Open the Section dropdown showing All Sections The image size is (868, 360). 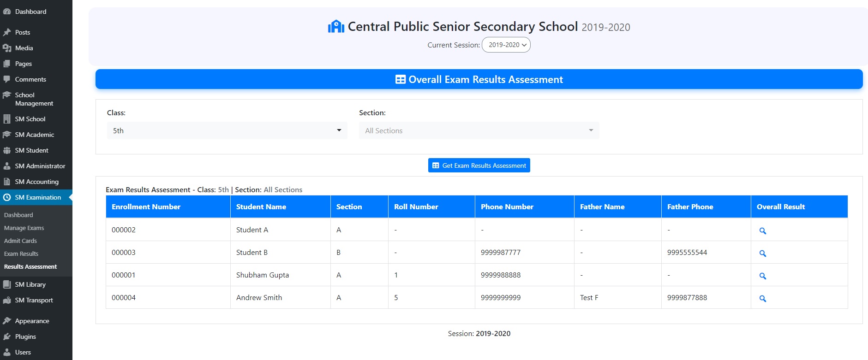(479, 130)
